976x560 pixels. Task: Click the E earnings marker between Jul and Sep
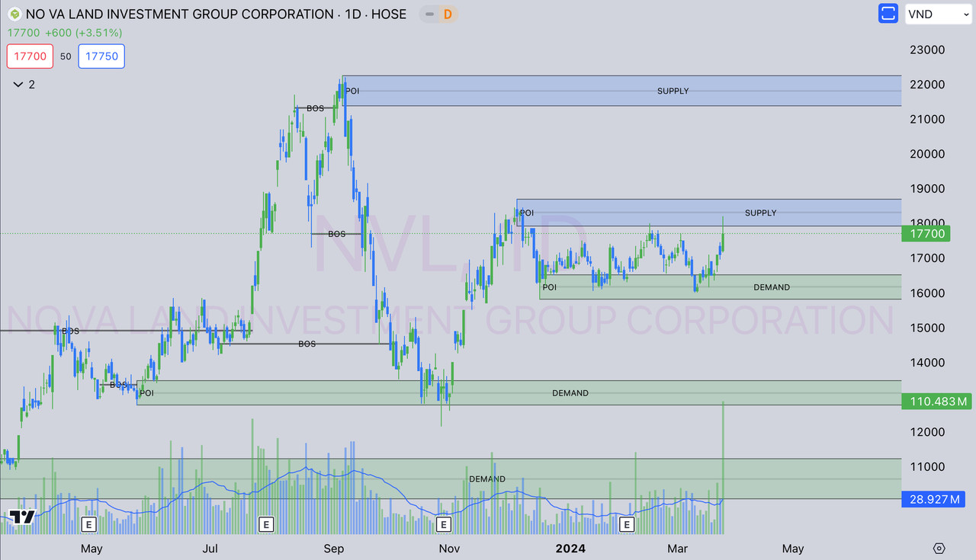tap(266, 524)
